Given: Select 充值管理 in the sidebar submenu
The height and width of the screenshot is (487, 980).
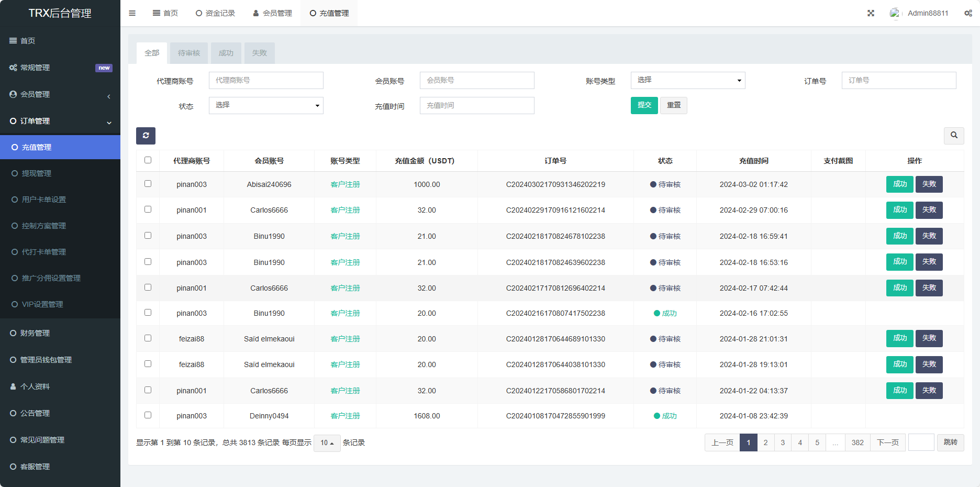Looking at the screenshot, I should point(60,147).
